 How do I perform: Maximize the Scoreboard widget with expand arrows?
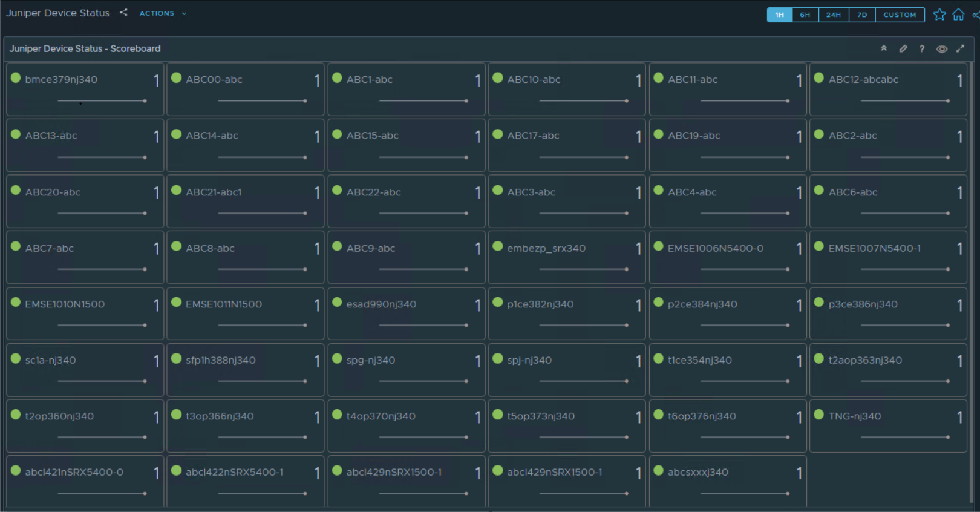[x=960, y=48]
